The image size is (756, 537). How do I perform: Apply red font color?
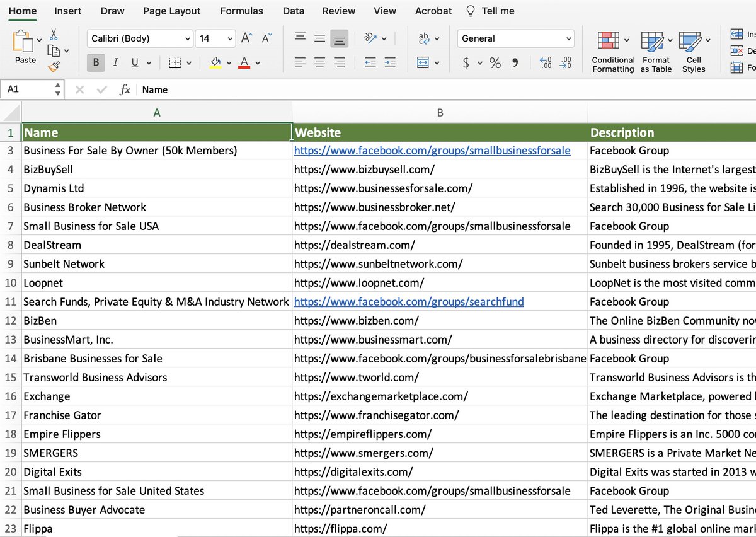pyautogui.click(x=244, y=62)
